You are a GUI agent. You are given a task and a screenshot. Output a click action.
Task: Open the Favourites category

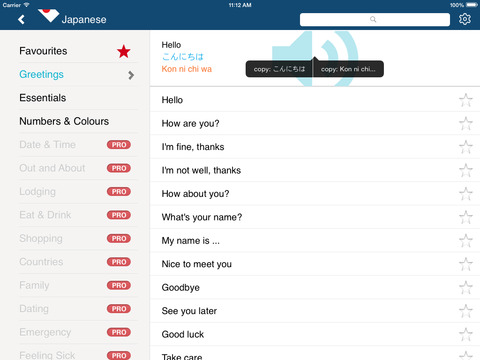coord(43,51)
